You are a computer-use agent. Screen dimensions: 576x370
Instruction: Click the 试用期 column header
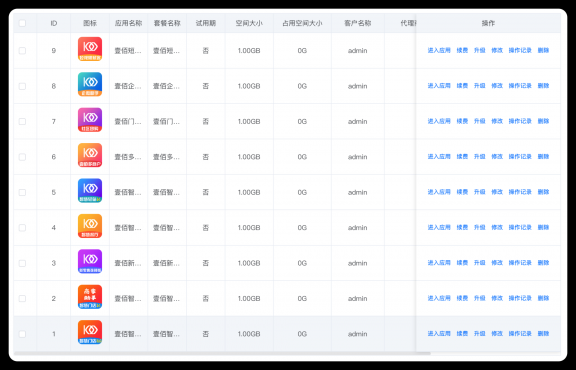[206, 23]
